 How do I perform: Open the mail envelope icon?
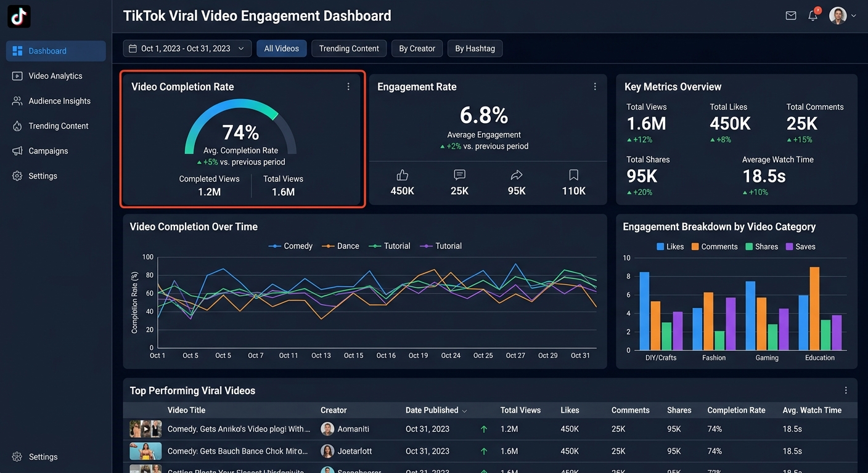[791, 16]
